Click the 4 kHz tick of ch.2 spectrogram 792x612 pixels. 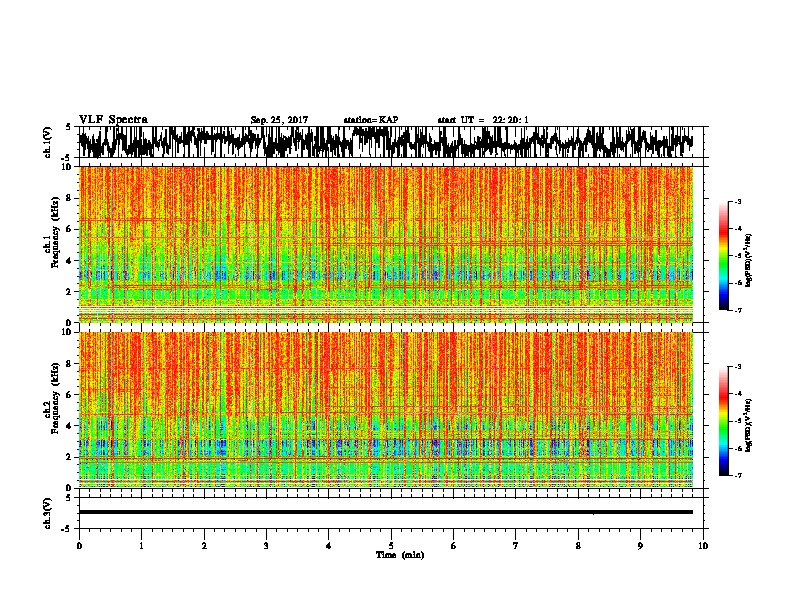[70, 426]
